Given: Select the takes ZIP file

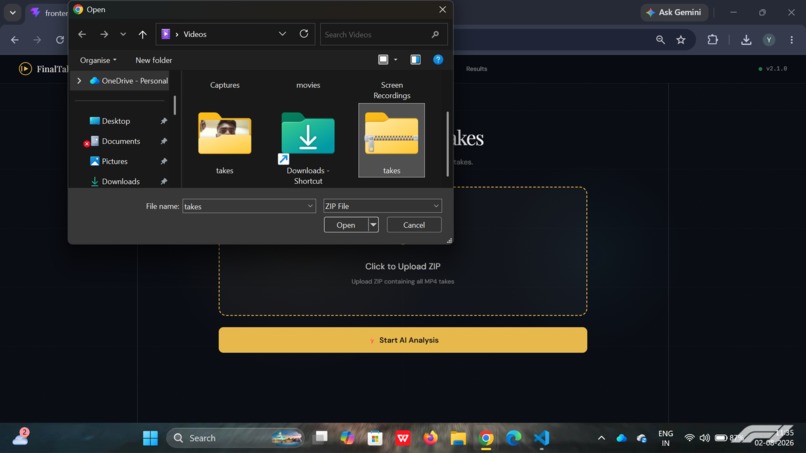Looking at the screenshot, I should click(392, 140).
